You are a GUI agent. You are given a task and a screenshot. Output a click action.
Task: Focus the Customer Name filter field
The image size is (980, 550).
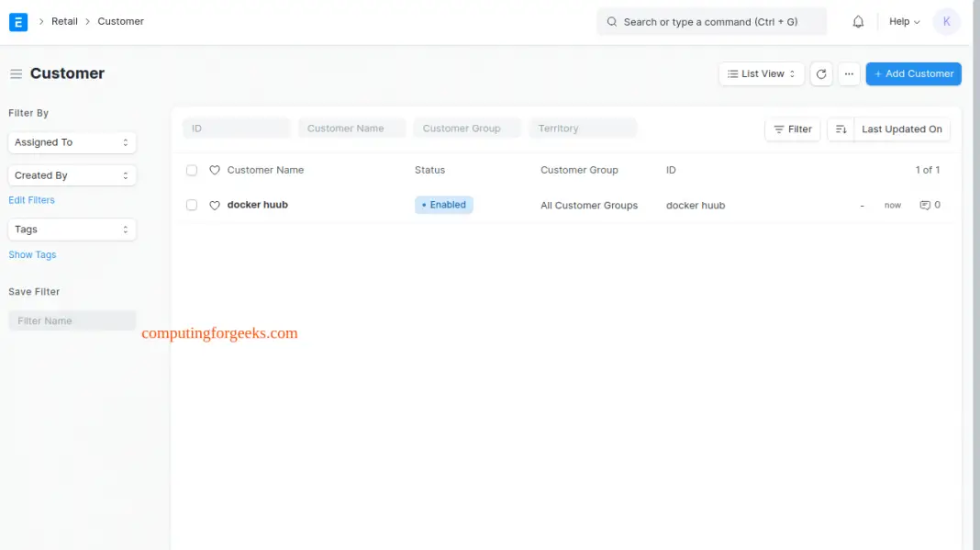tap(351, 129)
